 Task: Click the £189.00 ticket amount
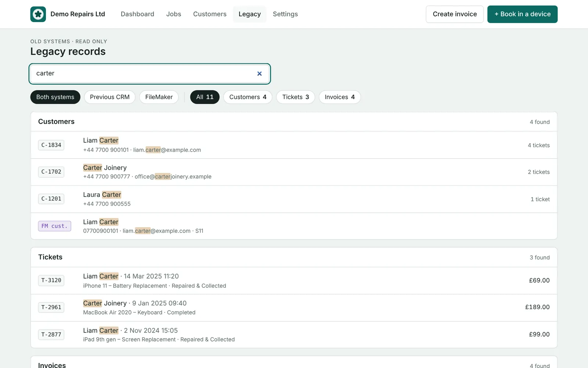point(537,307)
